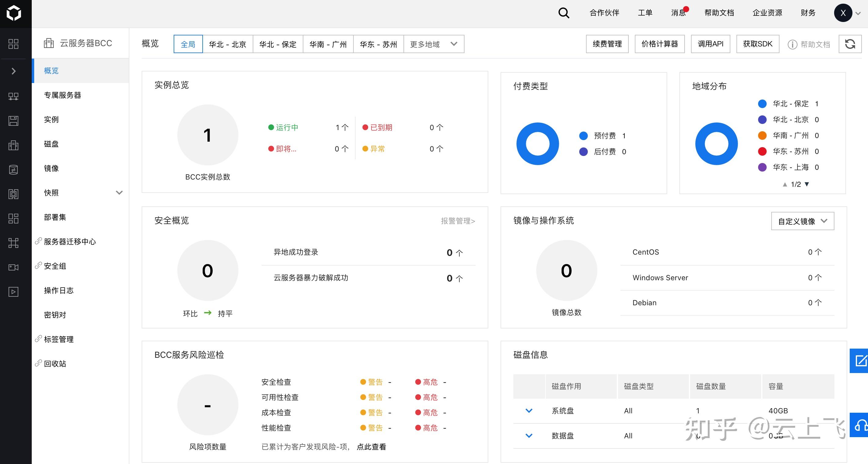Click the 调用API button
This screenshot has height=464, width=868.
711,44
